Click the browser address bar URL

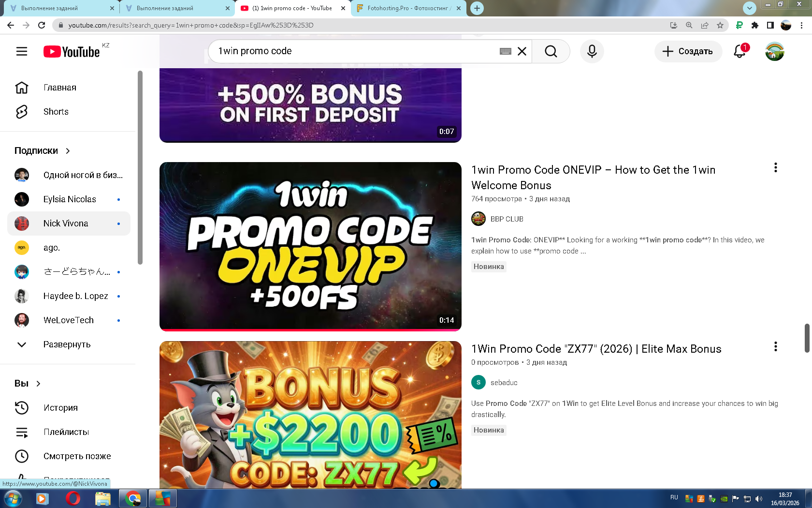[191, 25]
